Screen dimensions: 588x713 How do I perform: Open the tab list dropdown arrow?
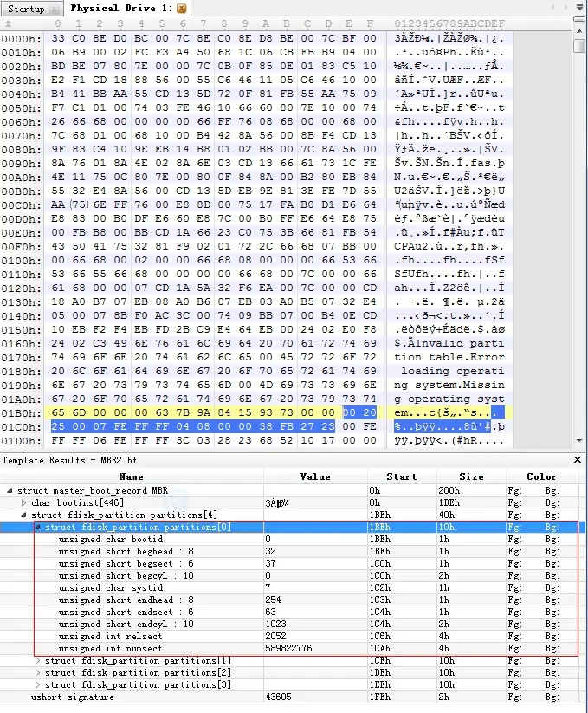point(579,8)
